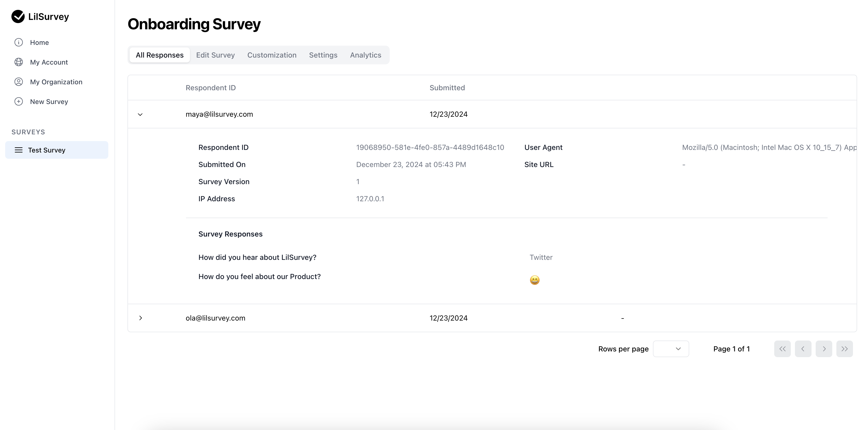Click the hamburger icon beside Test Survey
Screen dimensions: 868x430
(18, 150)
